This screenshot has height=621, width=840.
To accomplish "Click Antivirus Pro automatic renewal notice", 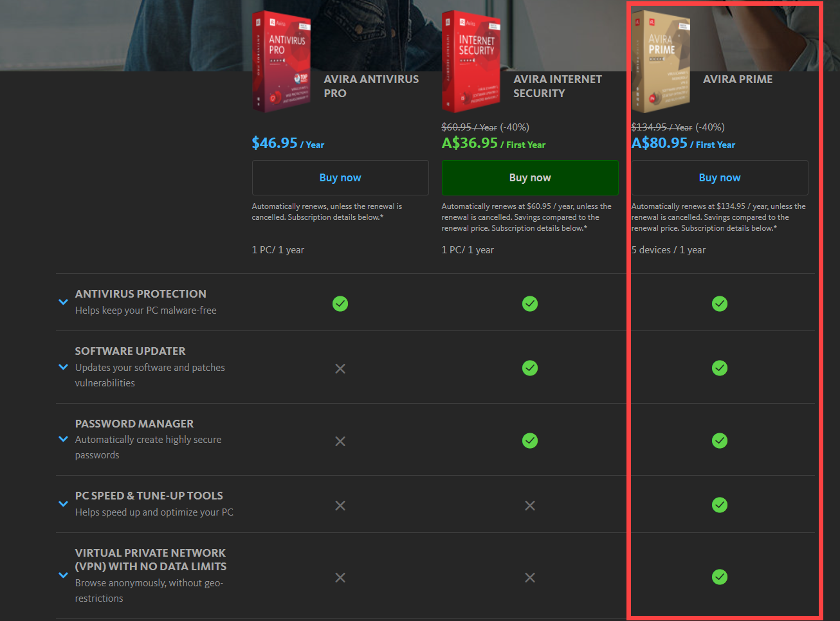I will 327,212.
